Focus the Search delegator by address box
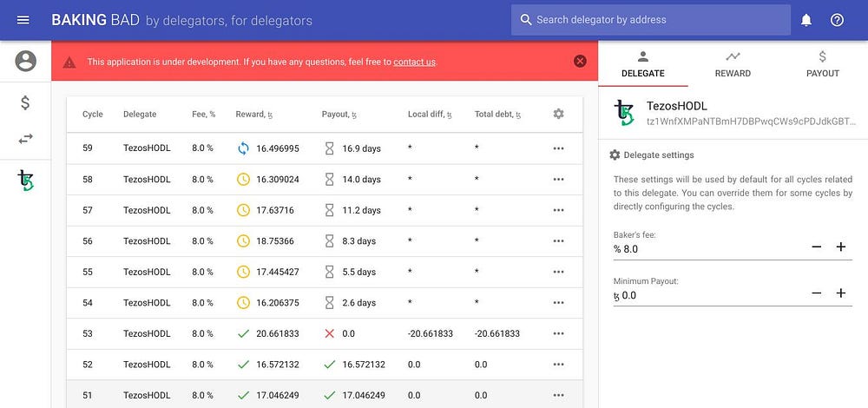 pos(650,20)
